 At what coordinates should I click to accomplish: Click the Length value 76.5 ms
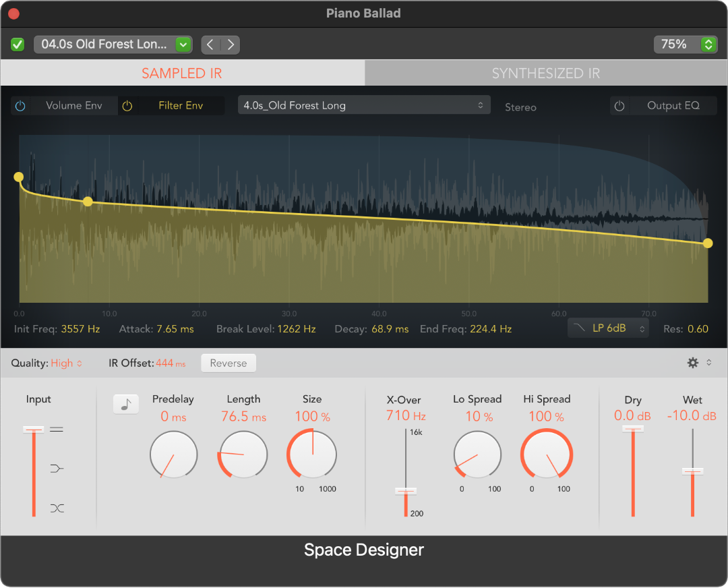[x=244, y=417]
